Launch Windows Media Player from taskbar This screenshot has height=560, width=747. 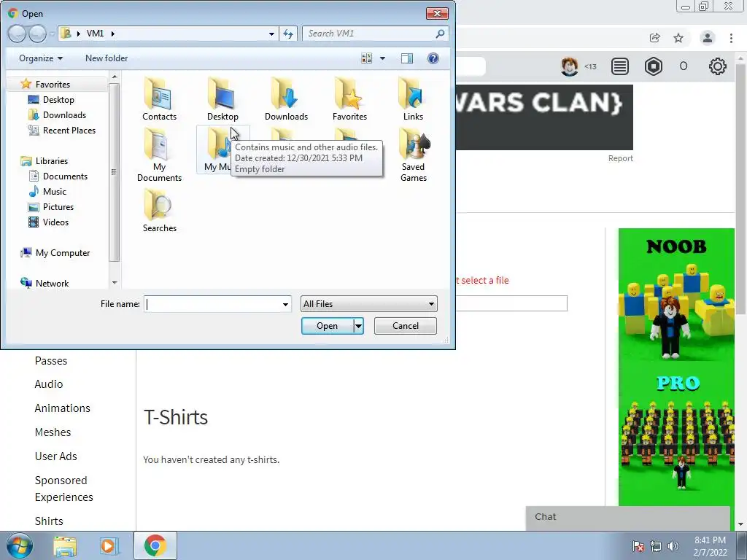[109, 545]
